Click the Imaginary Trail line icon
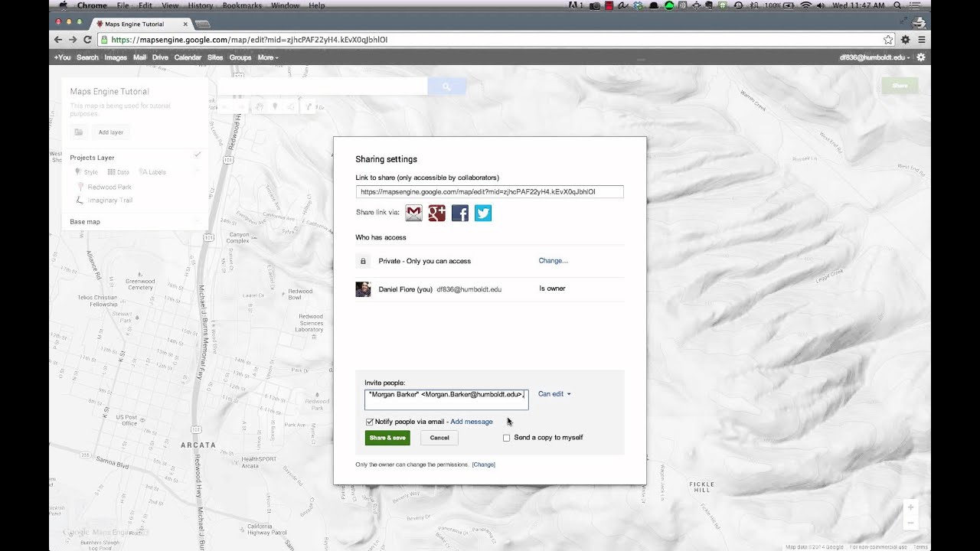 click(x=80, y=201)
